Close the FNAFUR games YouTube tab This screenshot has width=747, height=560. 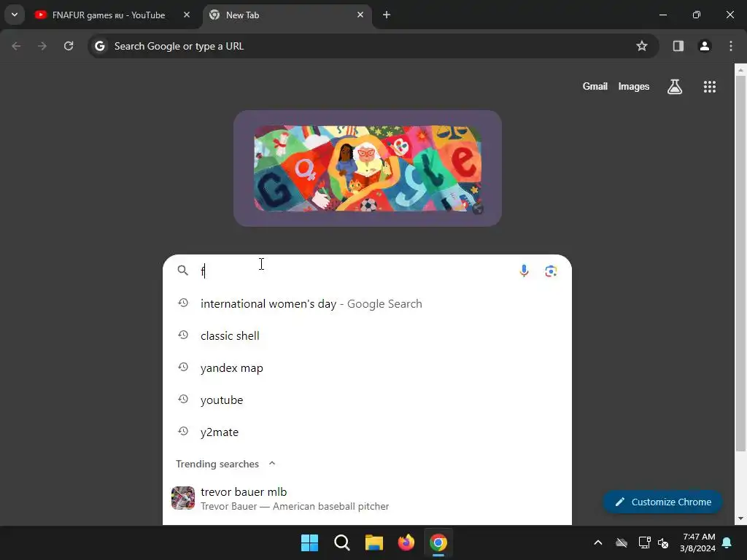tap(187, 15)
